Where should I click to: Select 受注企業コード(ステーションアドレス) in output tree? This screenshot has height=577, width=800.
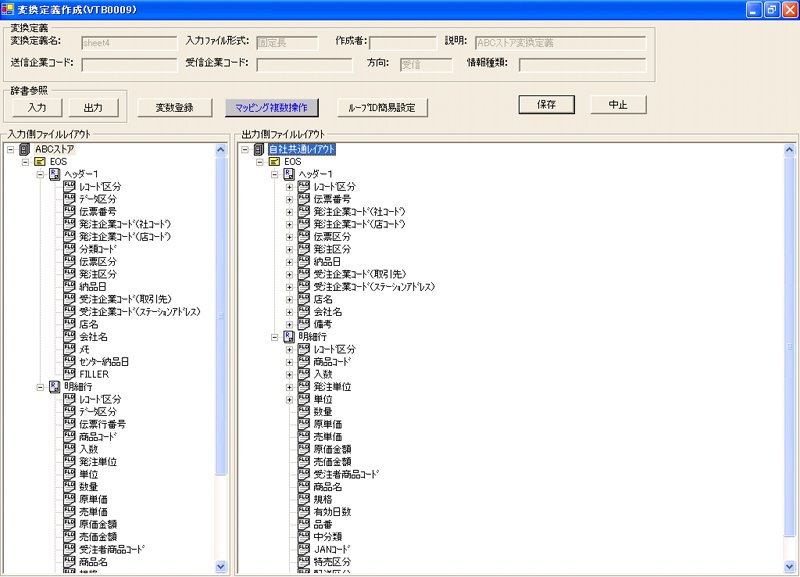(374, 287)
